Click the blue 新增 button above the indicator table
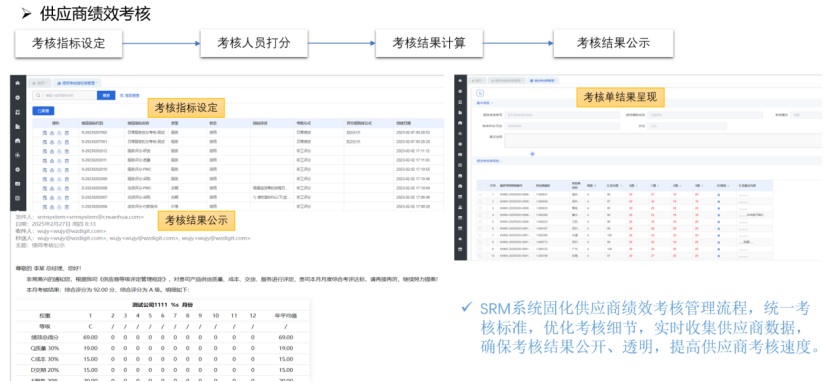Viewport: 828px width, 382px height. click(43, 111)
